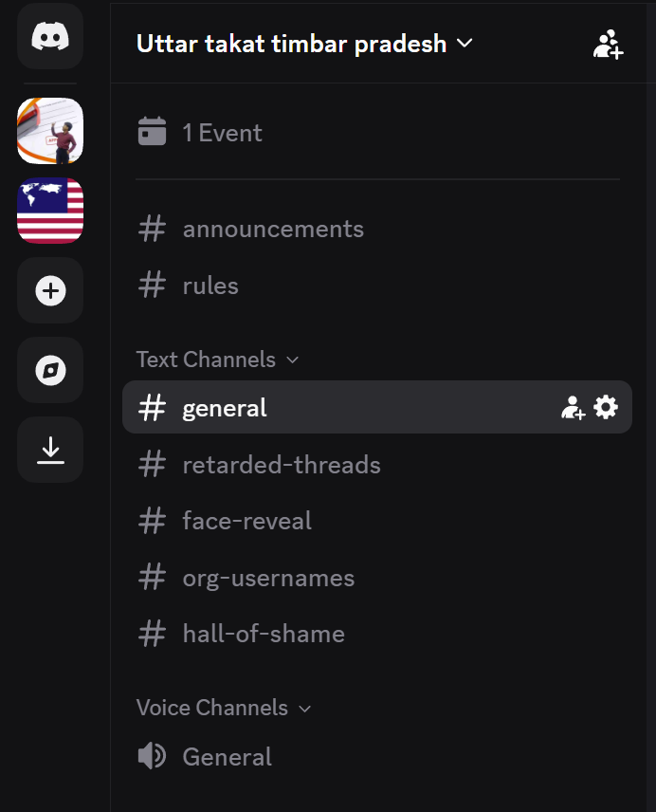Join the retarded-threads channel

click(282, 465)
